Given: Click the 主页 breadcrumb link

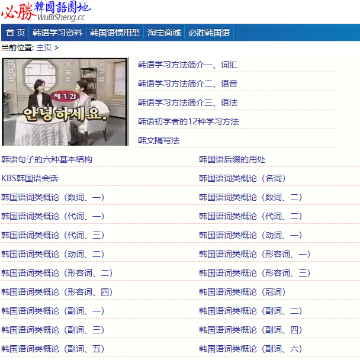Looking at the screenshot, I should coord(44,48).
